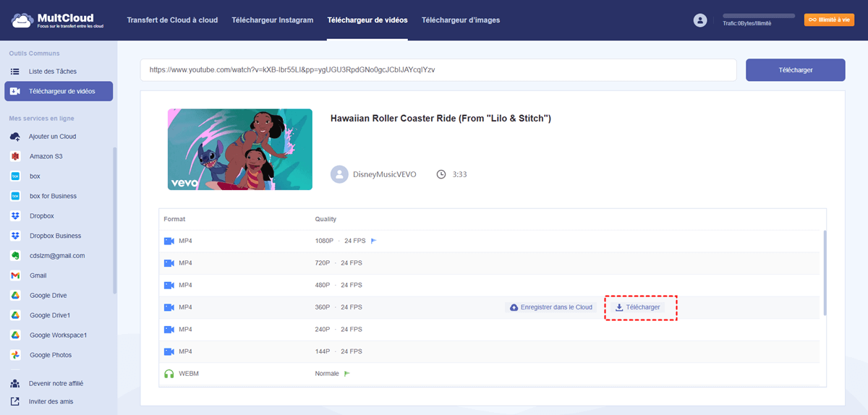This screenshot has width=868, height=415.
Task: Switch to Téléchargeur Instagram tab
Action: (x=272, y=20)
